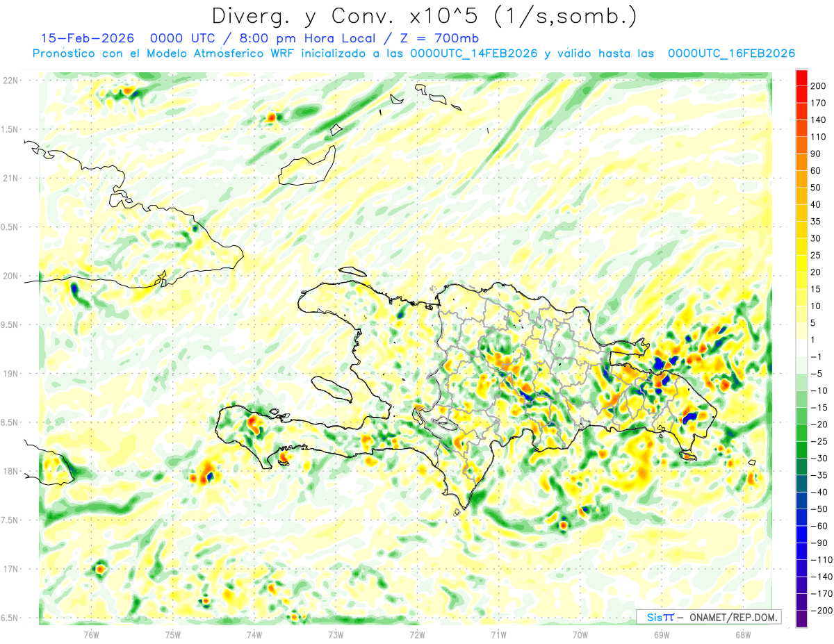834x644 pixels.
Task: Click the colorbar value "-1"
Action: coord(816,356)
